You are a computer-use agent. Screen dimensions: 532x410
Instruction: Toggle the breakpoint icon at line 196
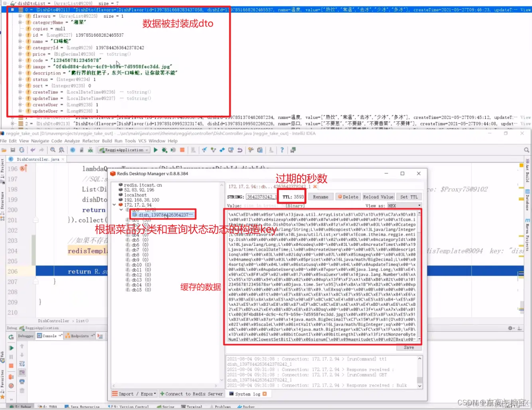tap(23, 169)
